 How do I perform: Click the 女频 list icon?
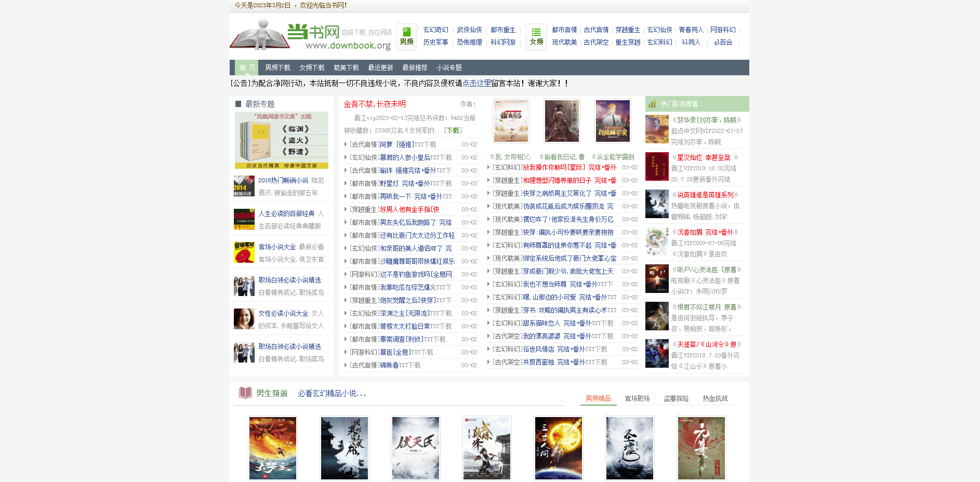coord(536,32)
